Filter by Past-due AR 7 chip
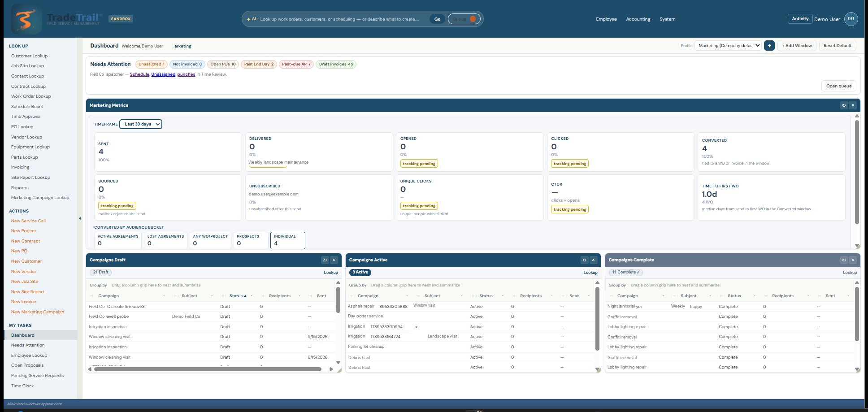This screenshot has width=868, height=412. click(296, 64)
